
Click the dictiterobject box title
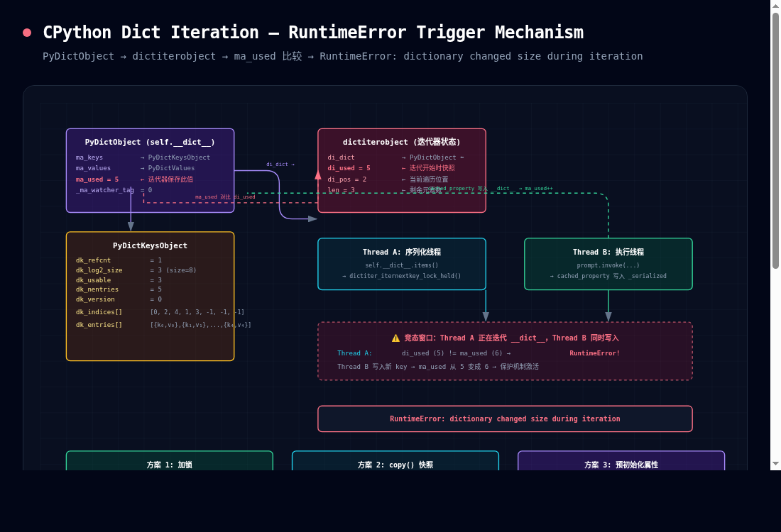point(401,142)
